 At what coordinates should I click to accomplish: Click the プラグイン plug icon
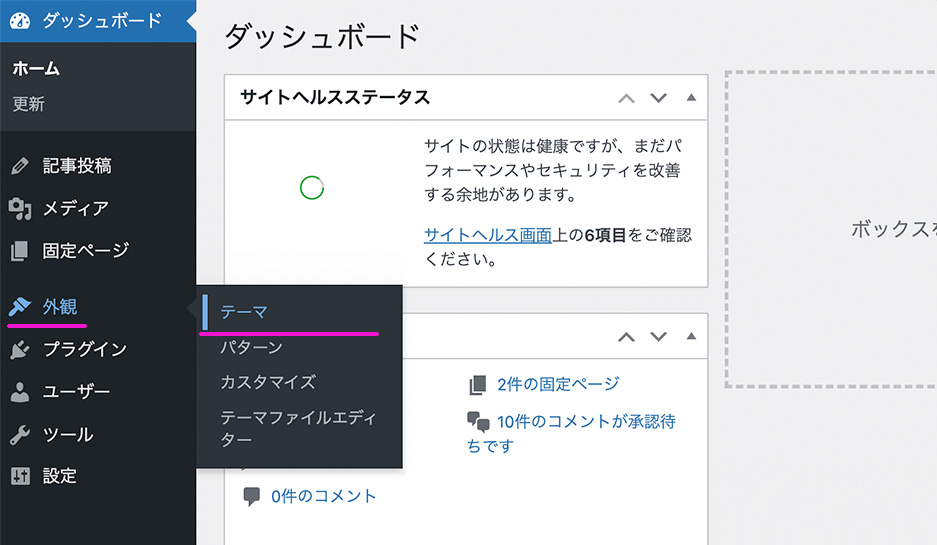pos(20,349)
